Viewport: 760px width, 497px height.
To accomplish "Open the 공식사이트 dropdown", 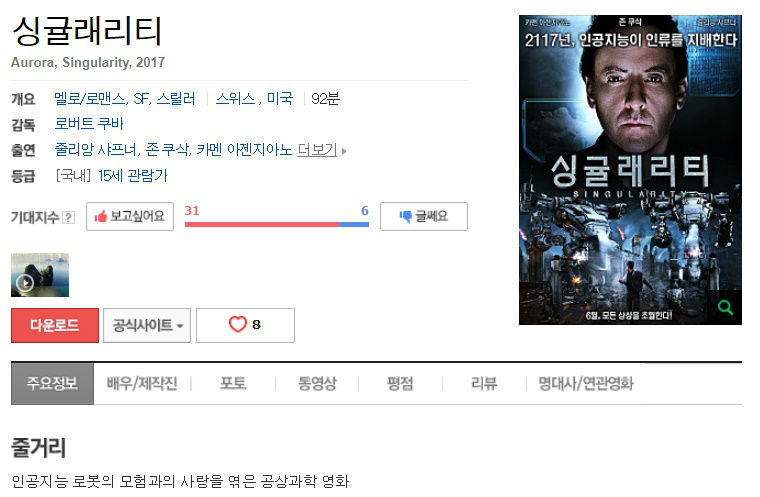I will click(x=147, y=325).
